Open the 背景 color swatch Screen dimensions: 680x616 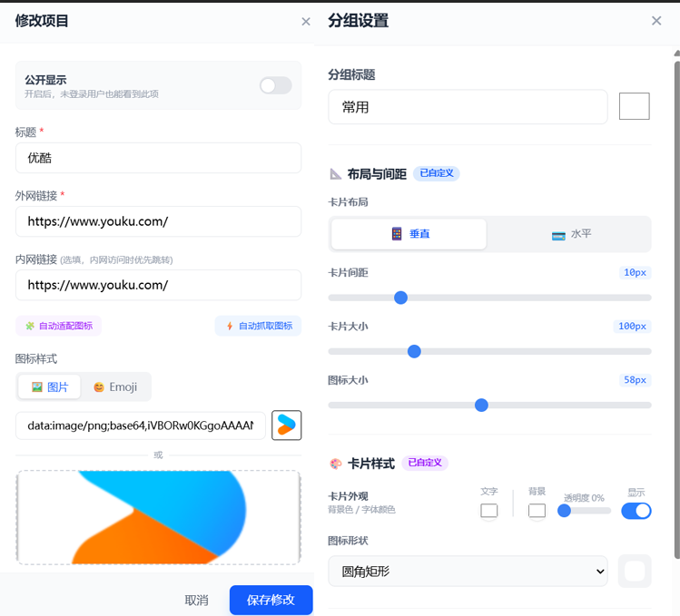tap(537, 511)
